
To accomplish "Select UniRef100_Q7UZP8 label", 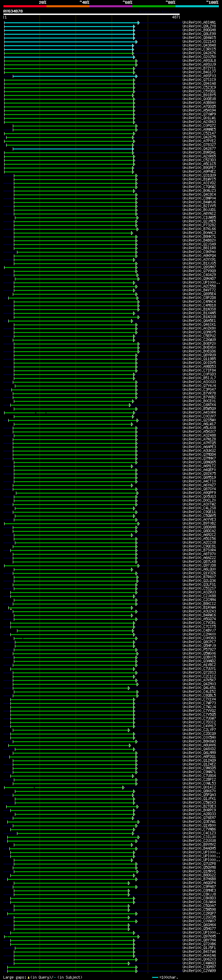I will [199, 864].
